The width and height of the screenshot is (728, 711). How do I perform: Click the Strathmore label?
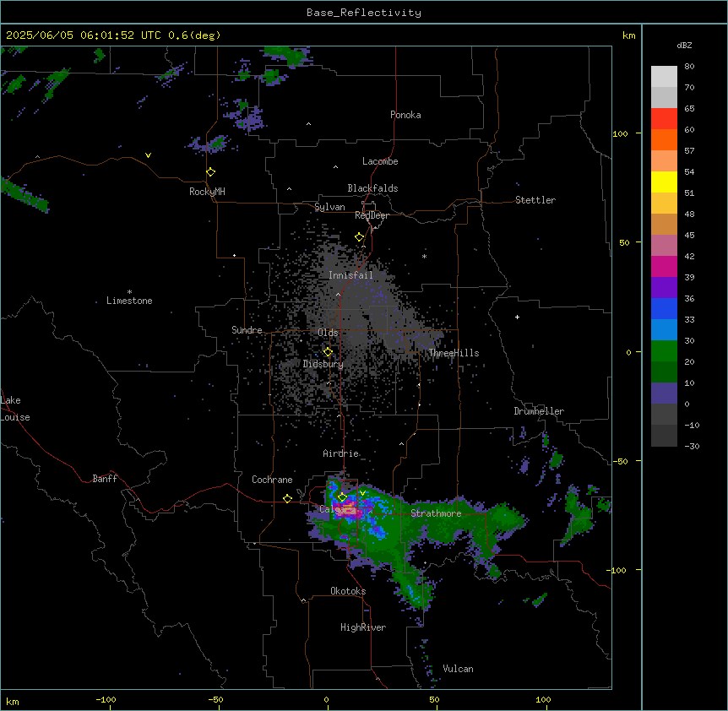click(436, 513)
